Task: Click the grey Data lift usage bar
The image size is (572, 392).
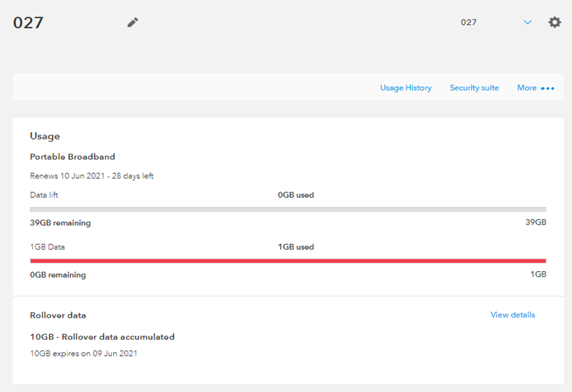Action: point(288,209)
